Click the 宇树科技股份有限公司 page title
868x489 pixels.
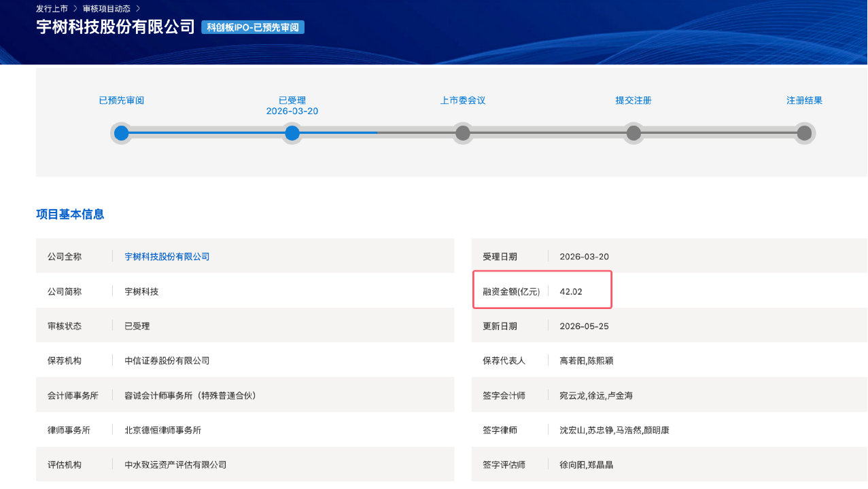116,27
